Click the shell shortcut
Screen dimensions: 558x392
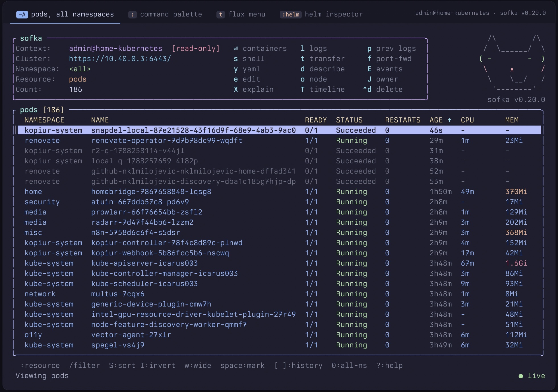point(249,59)
